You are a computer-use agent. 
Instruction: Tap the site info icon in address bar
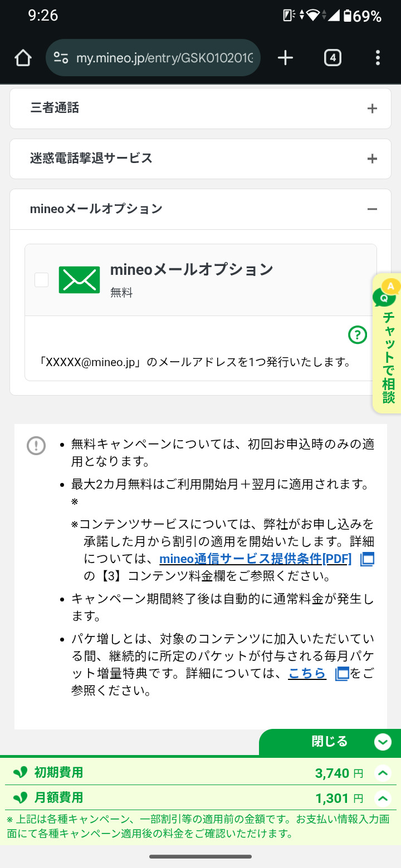pyautogui.click(x=60, y=58)
